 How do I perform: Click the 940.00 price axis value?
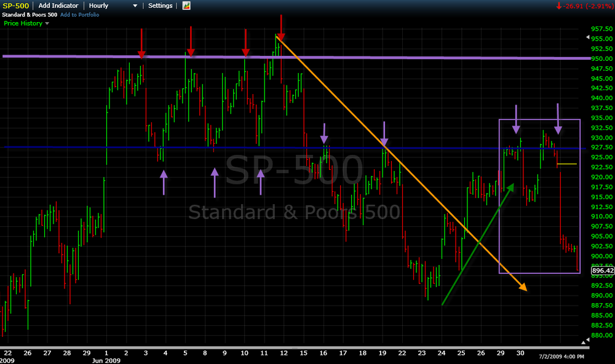pyautogui.click(x=601, y=98)
